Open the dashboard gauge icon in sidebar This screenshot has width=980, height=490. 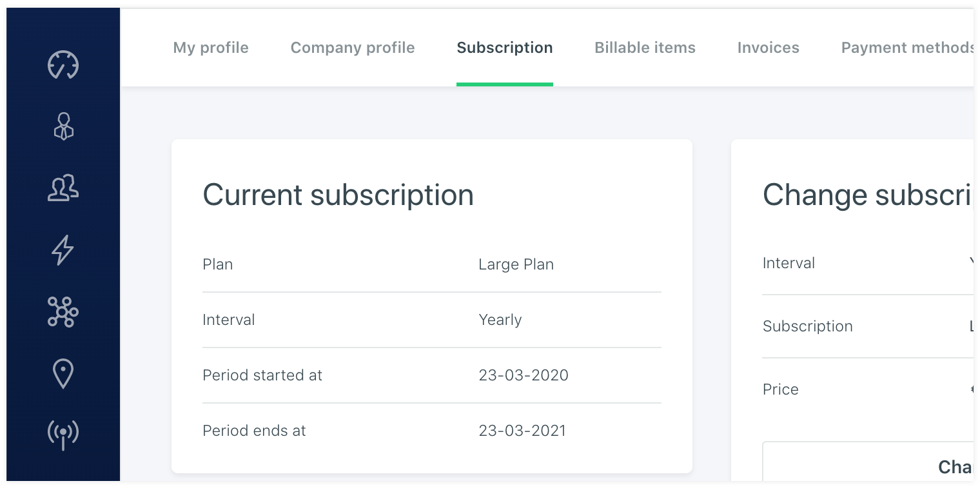[63, 65]
